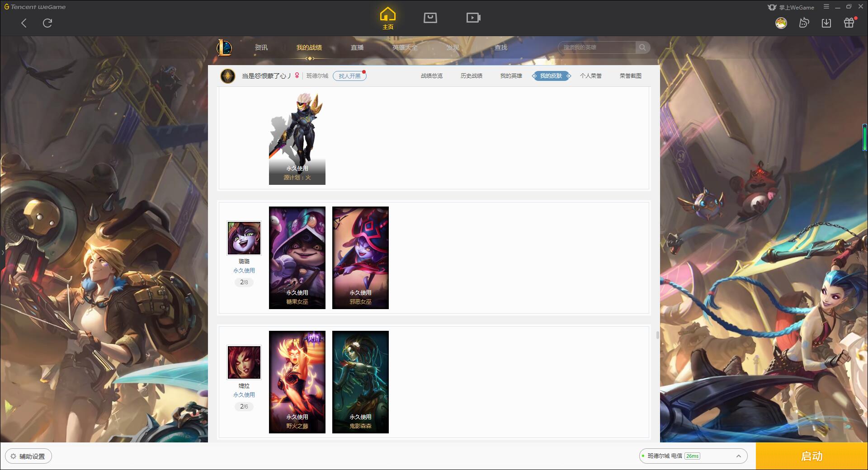Click the 璐璐 champion portrait
868x470 pixels.
[x=244, y=238]
